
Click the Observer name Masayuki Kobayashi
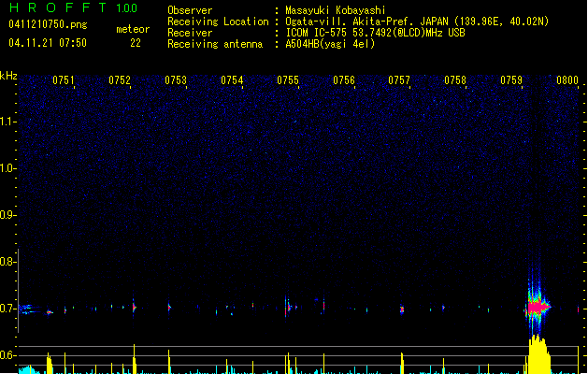click(336, 10)
